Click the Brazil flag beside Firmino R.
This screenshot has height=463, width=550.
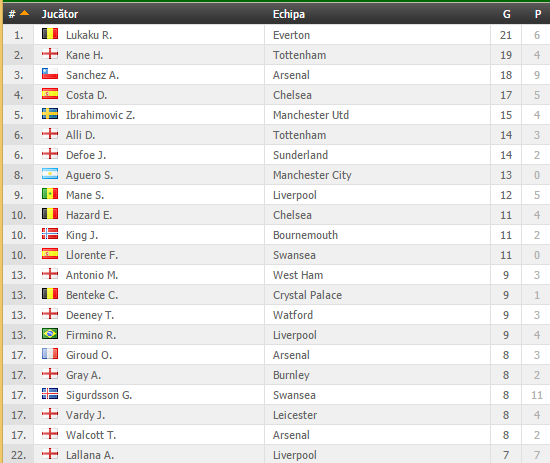(50, 334)
